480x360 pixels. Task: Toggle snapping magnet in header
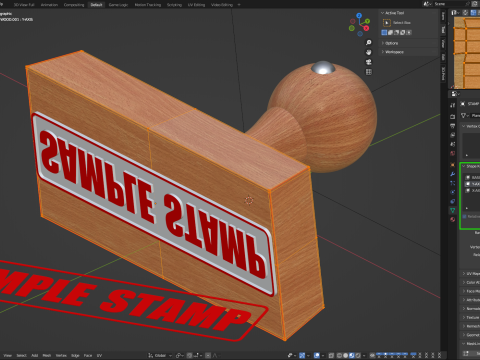pyautogui.click(x=189, y=356)
